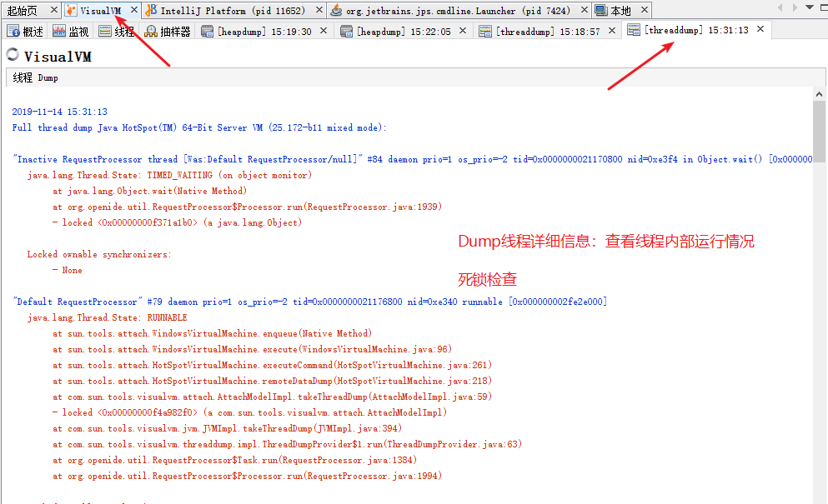Close the IntelliJ Platform (pid 11652) tab
This screenshot has height=504, width=828.
coord(319,10)
